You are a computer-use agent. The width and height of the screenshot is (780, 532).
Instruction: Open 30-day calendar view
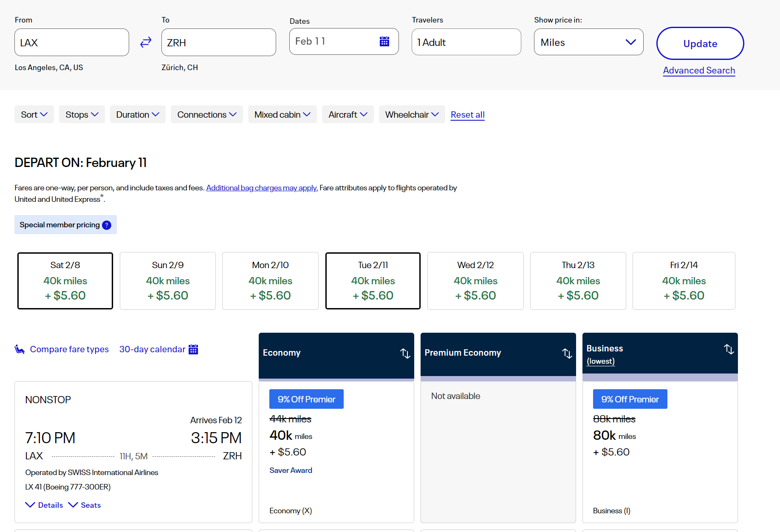[x=158, y=349]
